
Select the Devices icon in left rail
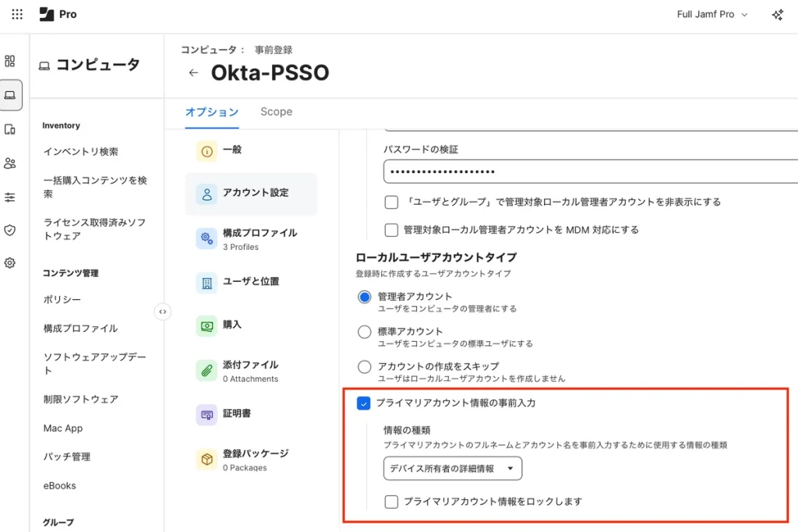coord(10,129)
